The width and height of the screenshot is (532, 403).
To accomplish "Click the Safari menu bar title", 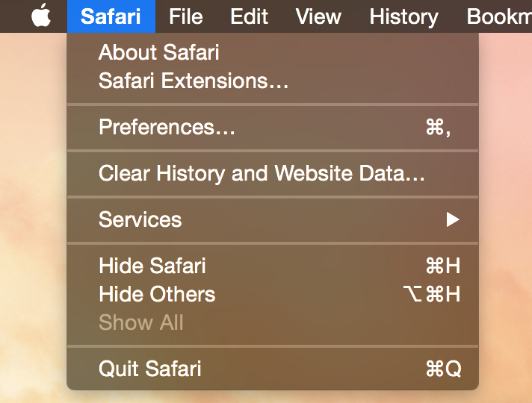I will pyautogui.click(x=111, y=16).
